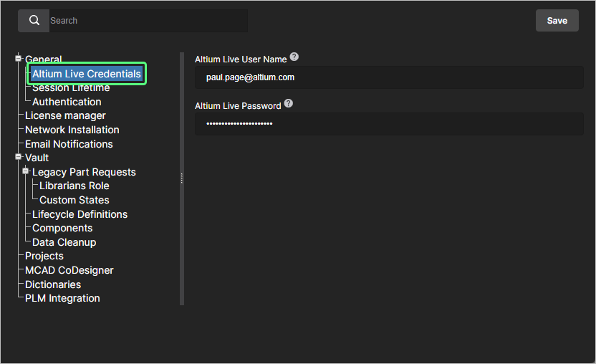Collapse the General tree node
The width and height of the screenshot is (596, 364).
pyautogui.click(x=19, y=59)
